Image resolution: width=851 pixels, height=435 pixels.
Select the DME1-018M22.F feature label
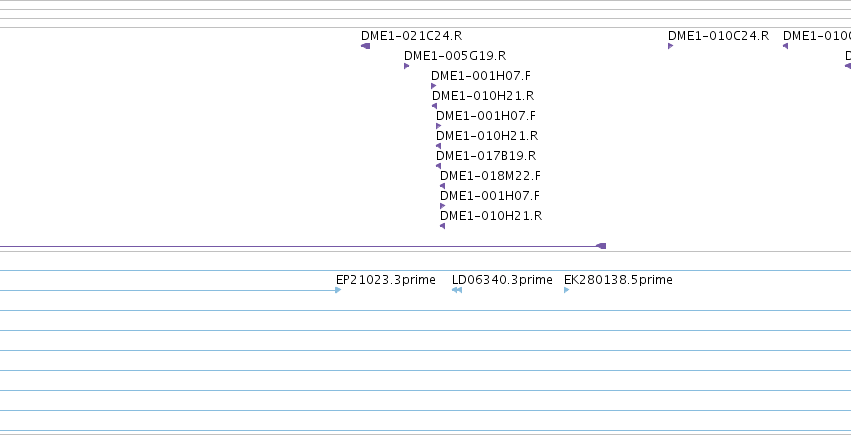click(490, 176)
